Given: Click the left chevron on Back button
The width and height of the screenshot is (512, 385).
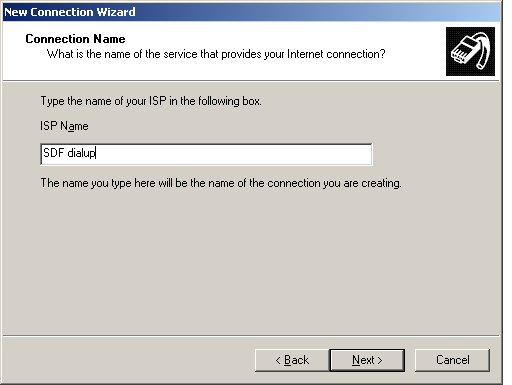Looking at the screenshot, I should coord(278,360).
